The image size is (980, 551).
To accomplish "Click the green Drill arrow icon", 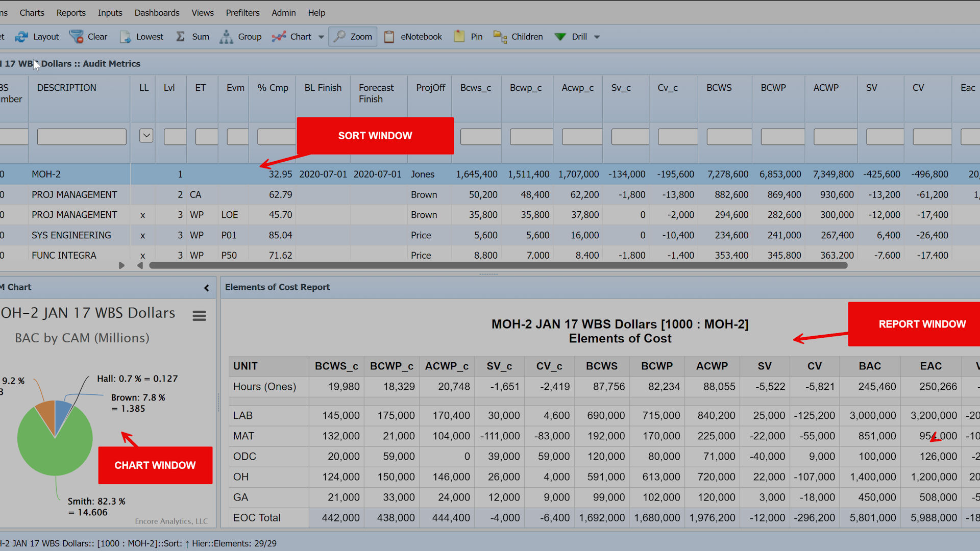I will point(560,37).
